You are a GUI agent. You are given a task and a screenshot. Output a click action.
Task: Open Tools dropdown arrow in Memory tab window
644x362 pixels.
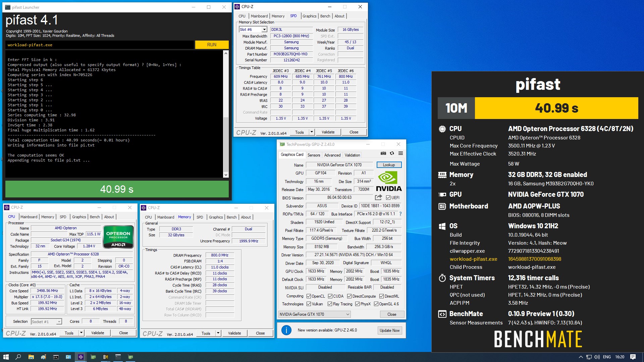coord(218,333)
